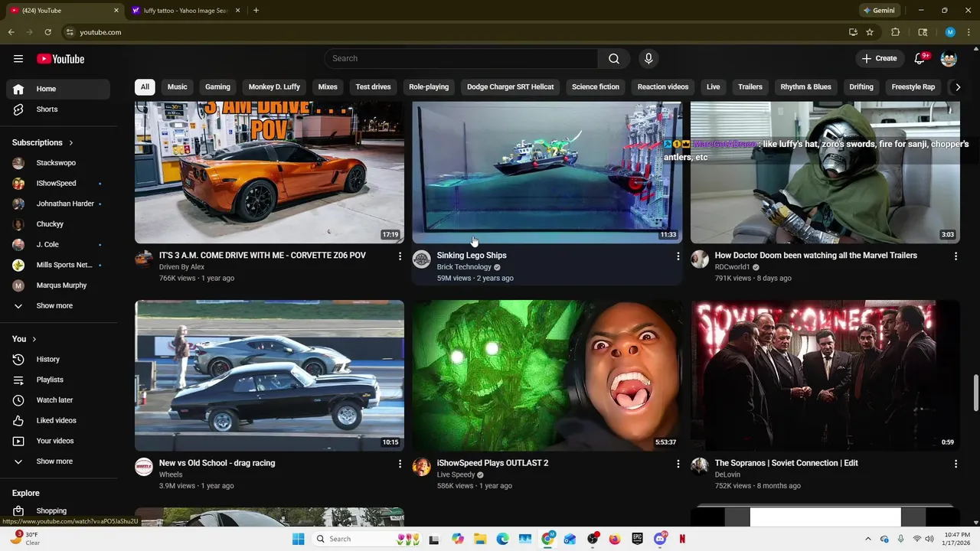
Task: Select the Gaming filter chip
Action: [217, 86]
